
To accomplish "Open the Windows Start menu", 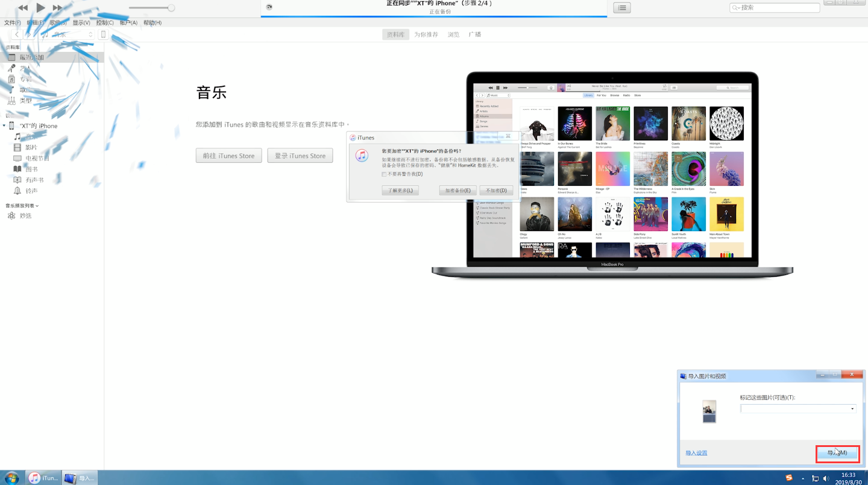I will [11, 478].
